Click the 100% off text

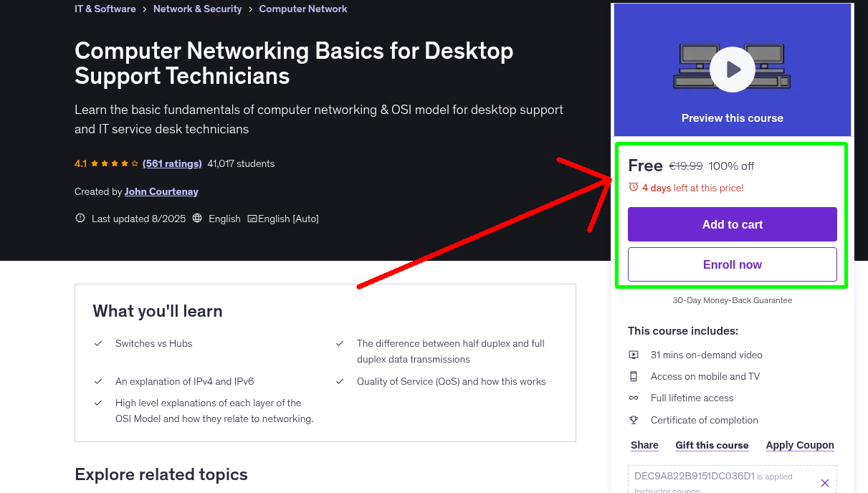(731, 166)
